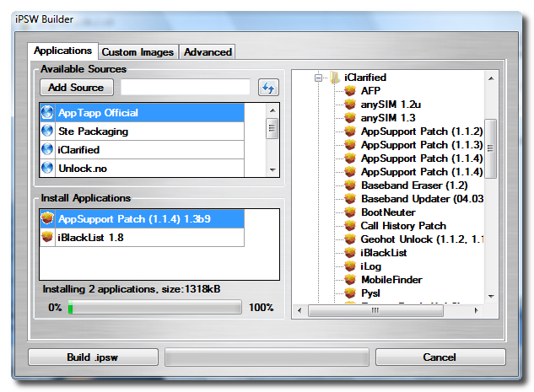Click package icon beside Baseband Updater
The image size is (534, 392).
click(x=350, y=199)
